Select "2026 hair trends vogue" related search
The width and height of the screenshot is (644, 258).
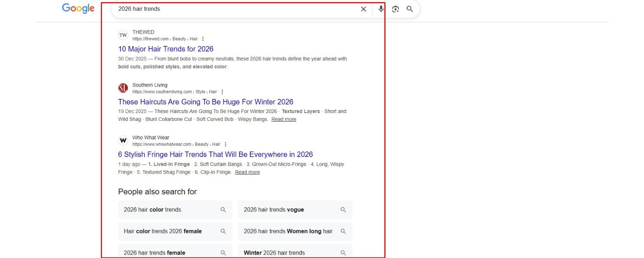coord(295,210)
